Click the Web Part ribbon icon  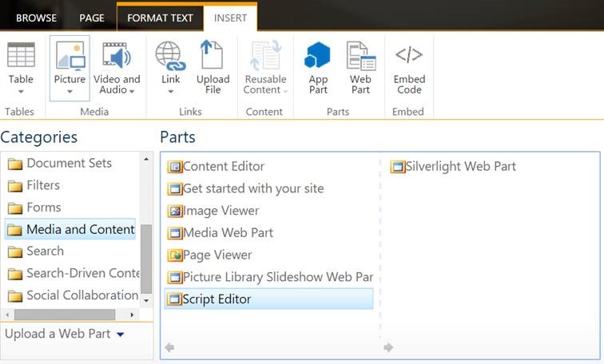(360, 56)
